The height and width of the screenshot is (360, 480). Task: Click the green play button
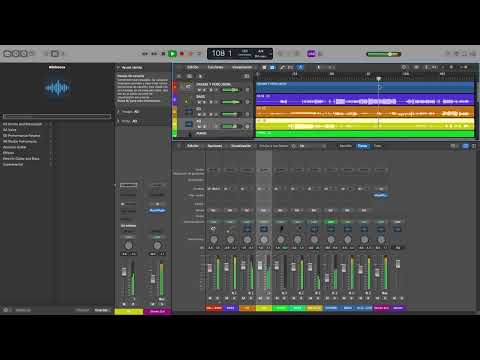pyautogui.click(x=172, y=53)
